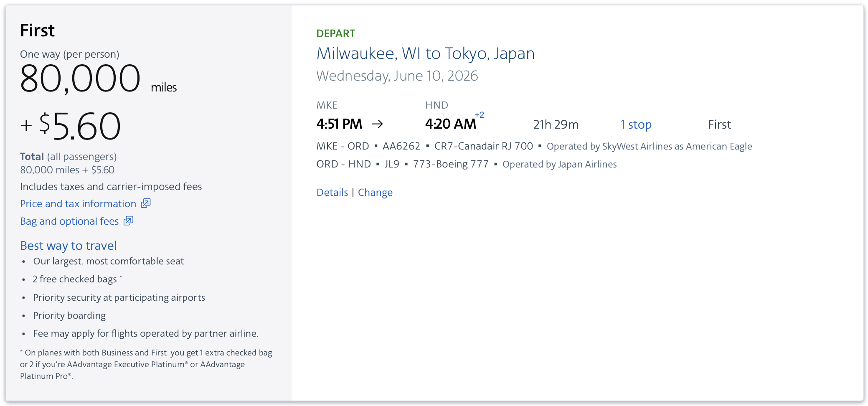The height and width of the screenshot is (406, 868).
Task: Click external link icon beside Bag and optional fees
Action: pyautogui.click(x=128, y=221)
